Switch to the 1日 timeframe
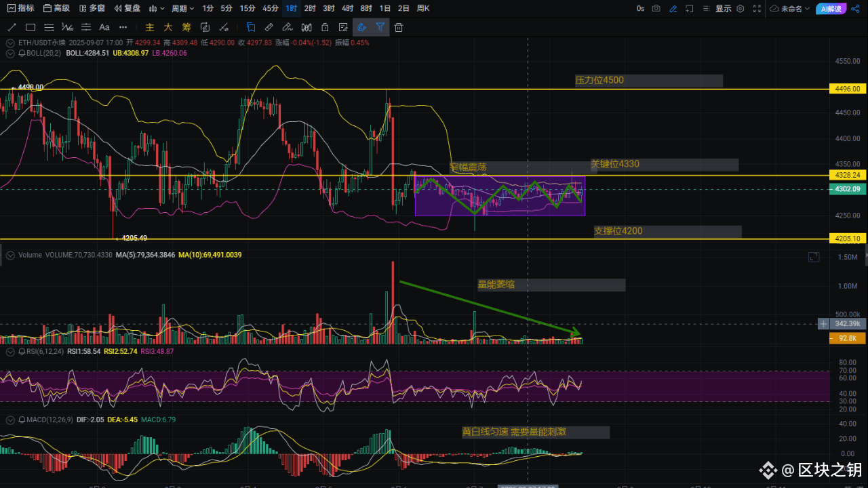Viewport: 868px width, 488px height. [x=384, y=8]
